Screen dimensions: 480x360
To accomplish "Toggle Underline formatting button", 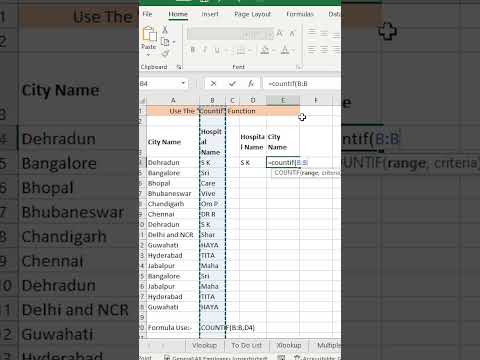I will 217,50.
